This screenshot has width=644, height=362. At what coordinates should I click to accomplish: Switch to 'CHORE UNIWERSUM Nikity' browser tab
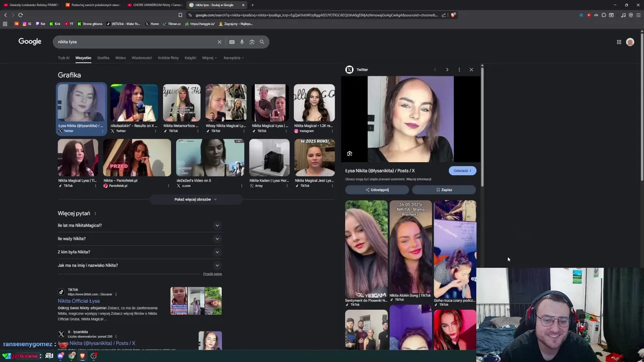pos(155,5)
